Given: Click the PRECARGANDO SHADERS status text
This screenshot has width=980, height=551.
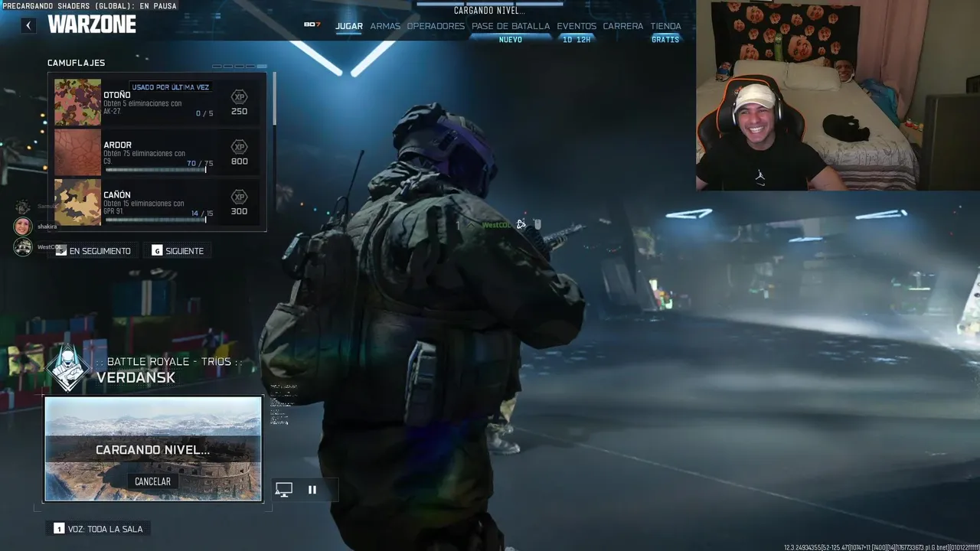Looking at the screenshot, I should (x=90, y=6).
